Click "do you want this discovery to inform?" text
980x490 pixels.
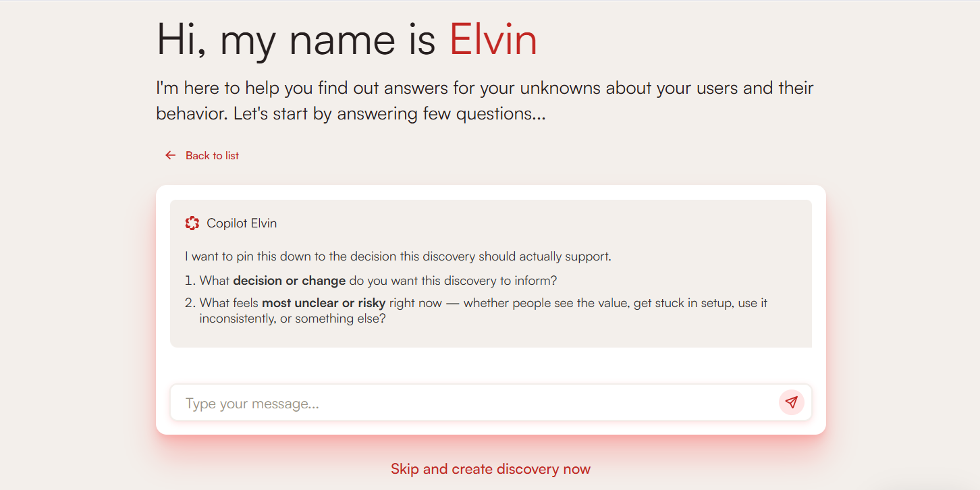click(x=453, y=280)
